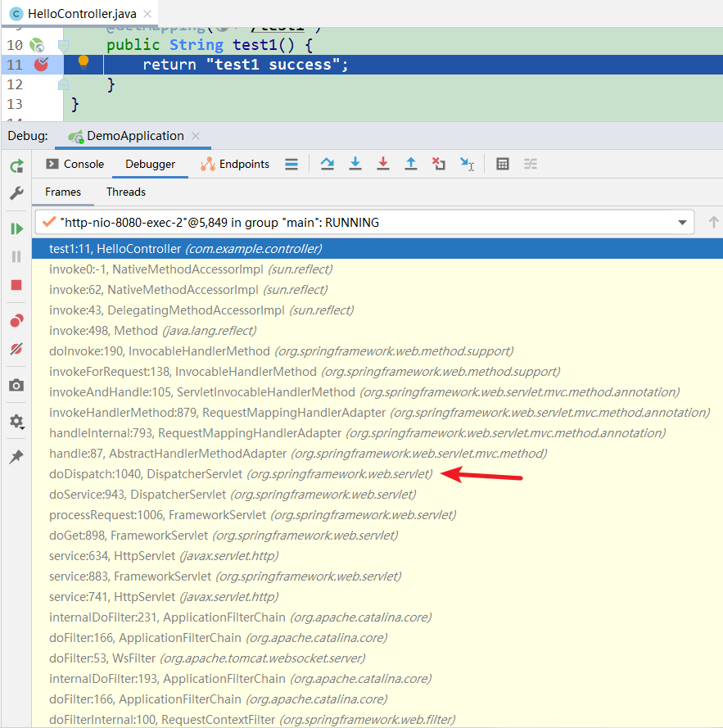This screenshot has width=723, height=728.
Task: Click the Force Step Into red arrow icon
Action: pyautogui.click(x=383, y=164)
